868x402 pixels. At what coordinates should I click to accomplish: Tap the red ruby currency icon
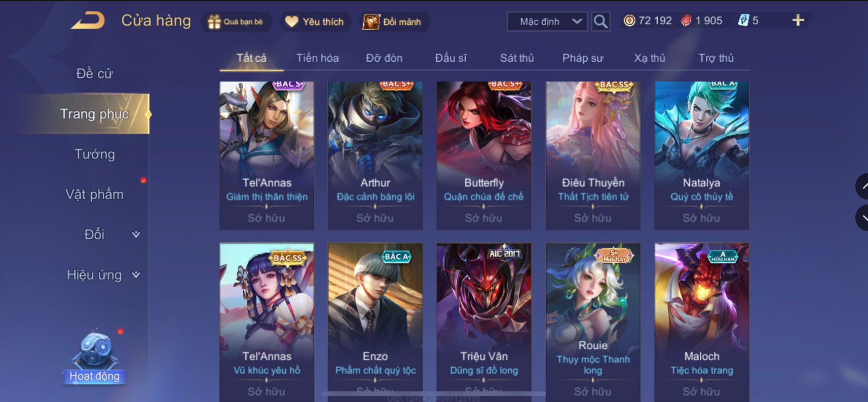686,21
